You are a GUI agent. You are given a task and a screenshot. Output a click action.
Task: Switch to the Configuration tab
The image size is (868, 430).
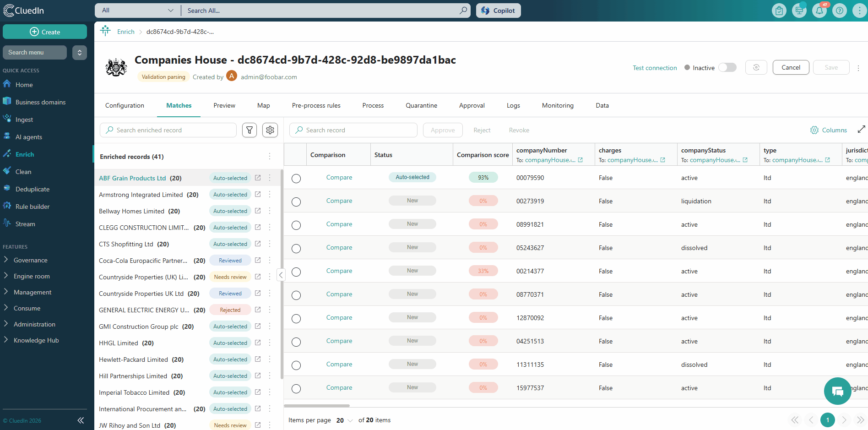[x=125, y=105]
